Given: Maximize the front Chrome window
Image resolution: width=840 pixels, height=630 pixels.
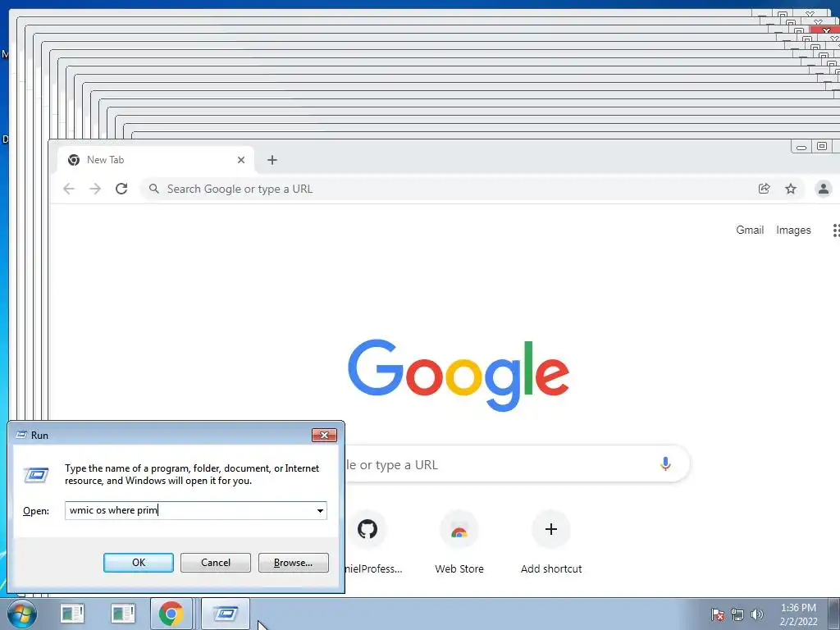Looking at the screenshot, I should [822, 146].
